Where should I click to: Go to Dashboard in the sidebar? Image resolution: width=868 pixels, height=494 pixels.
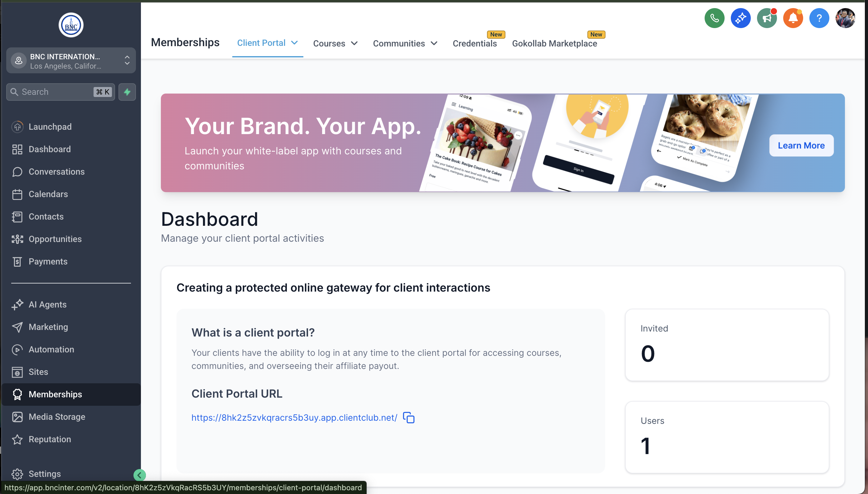[71, 149]
